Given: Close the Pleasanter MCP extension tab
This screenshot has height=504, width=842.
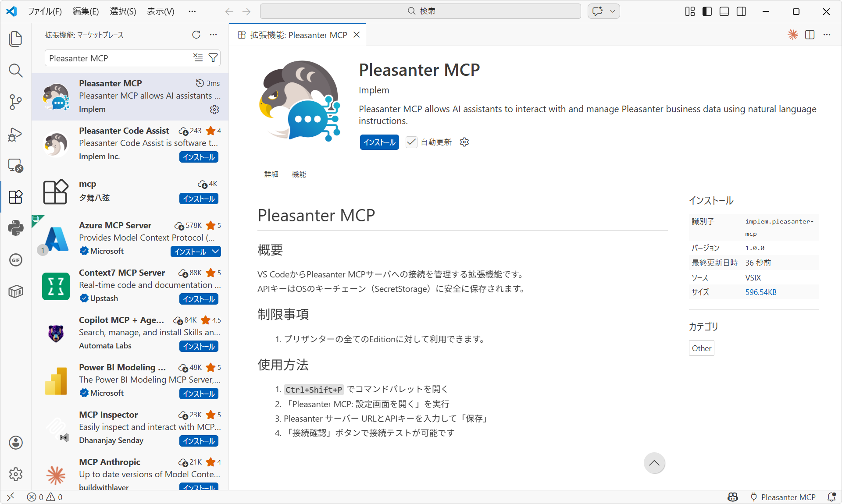Looking at the screenshot, I should click(x=357, y=35).
